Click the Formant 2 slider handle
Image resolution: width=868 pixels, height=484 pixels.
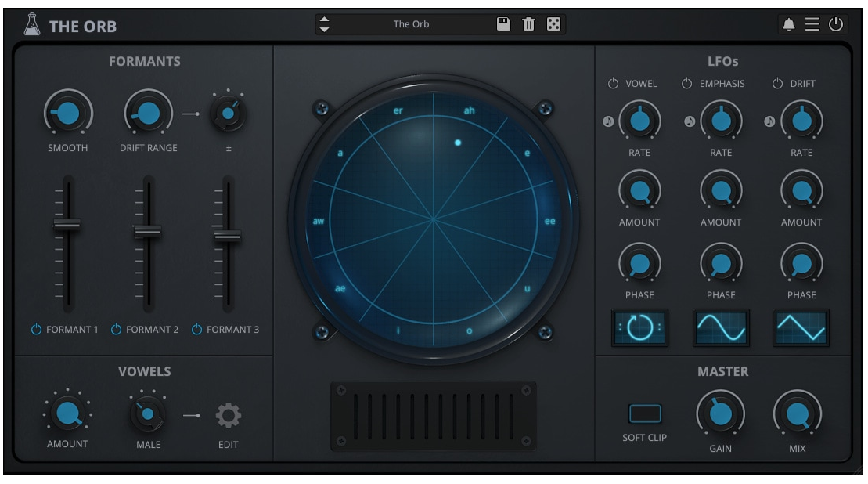coord(146,232)
